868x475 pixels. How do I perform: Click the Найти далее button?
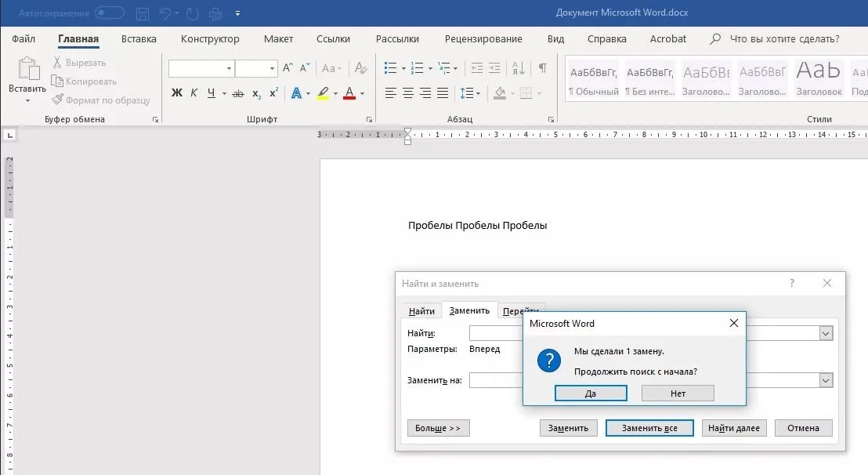734,428
